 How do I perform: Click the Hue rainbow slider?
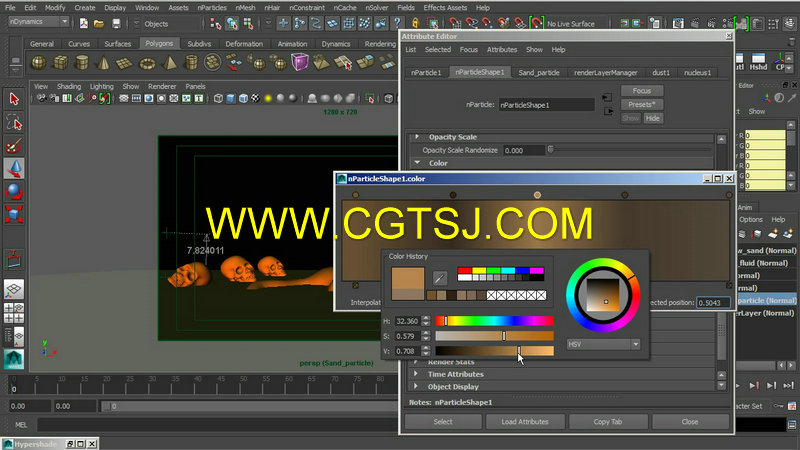pos(494,320)
